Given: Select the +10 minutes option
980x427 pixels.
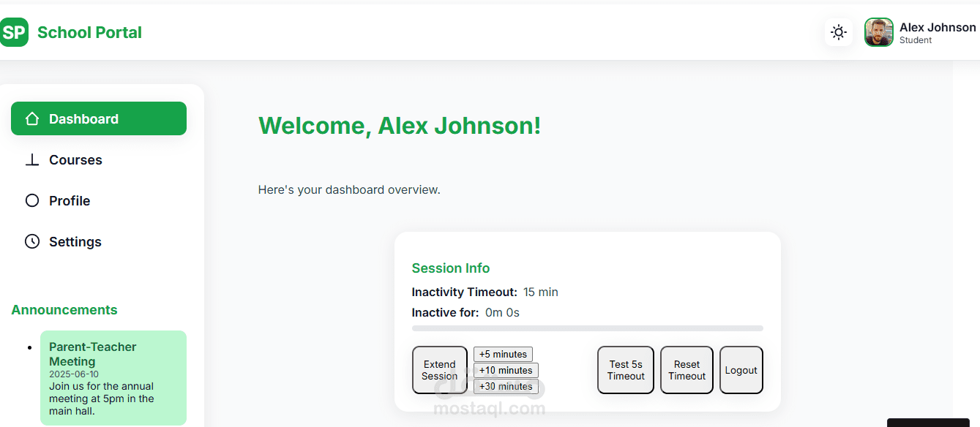Looking at the screenshot, I should 506,370.
